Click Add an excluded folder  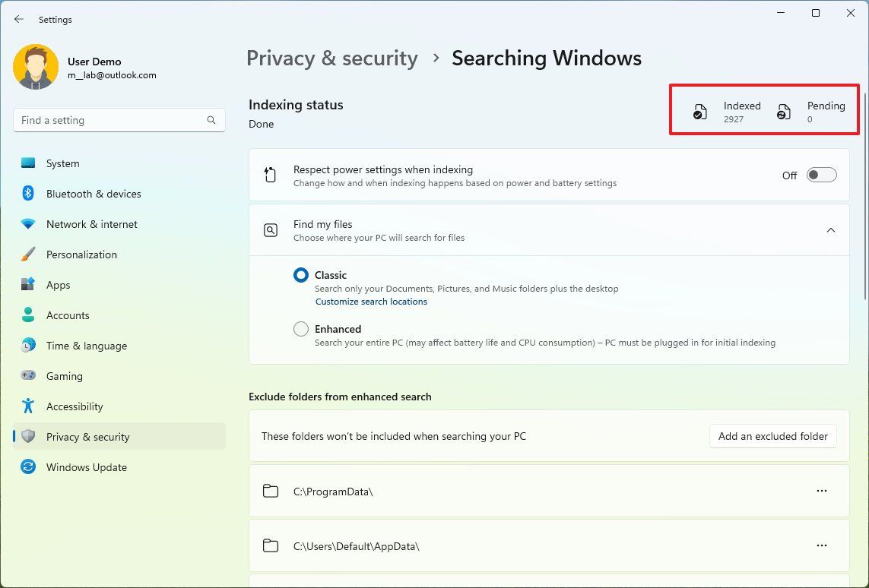pyautogui.click(x=772, y=436)
